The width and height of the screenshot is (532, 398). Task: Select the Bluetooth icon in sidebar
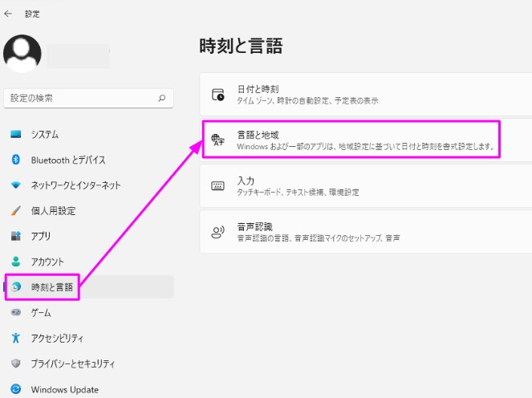tap(15, 160)
